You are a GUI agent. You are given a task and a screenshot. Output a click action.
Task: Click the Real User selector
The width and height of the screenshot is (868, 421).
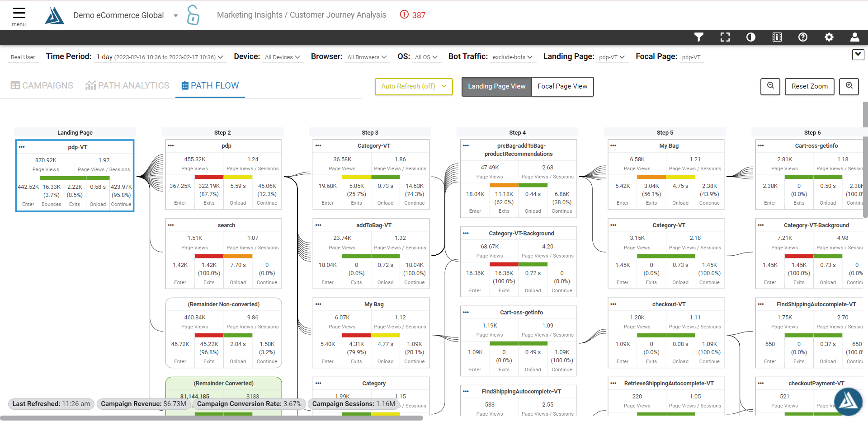click(x=23, y=57)
